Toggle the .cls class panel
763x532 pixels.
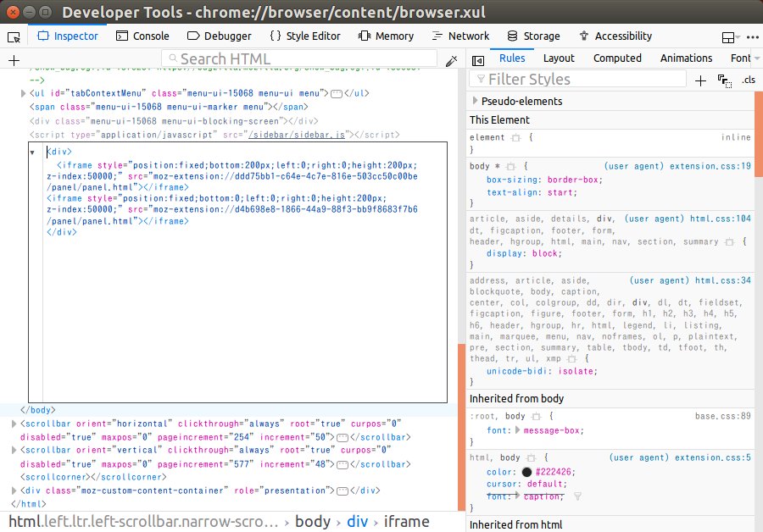(x=749, y=80)
